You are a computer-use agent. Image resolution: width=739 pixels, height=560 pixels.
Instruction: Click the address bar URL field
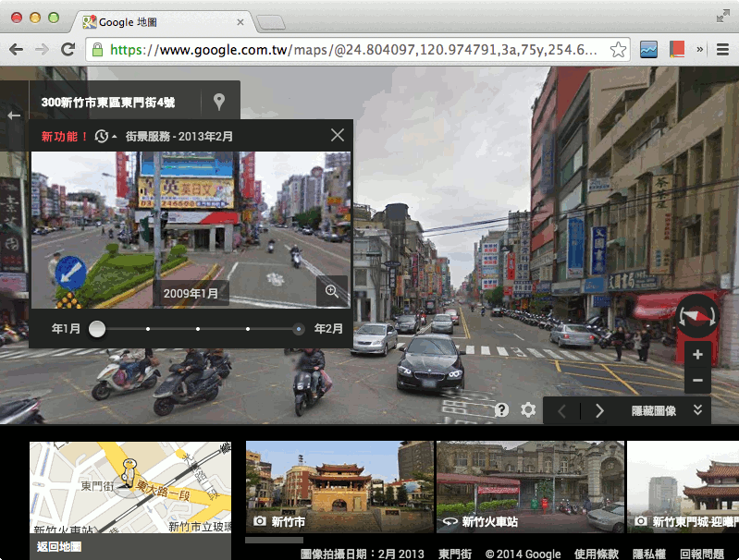pos(358,50)
